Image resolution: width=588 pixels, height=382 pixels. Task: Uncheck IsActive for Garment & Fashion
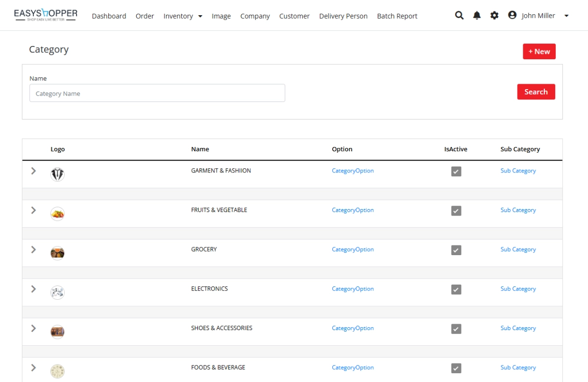tap(456, 171)
